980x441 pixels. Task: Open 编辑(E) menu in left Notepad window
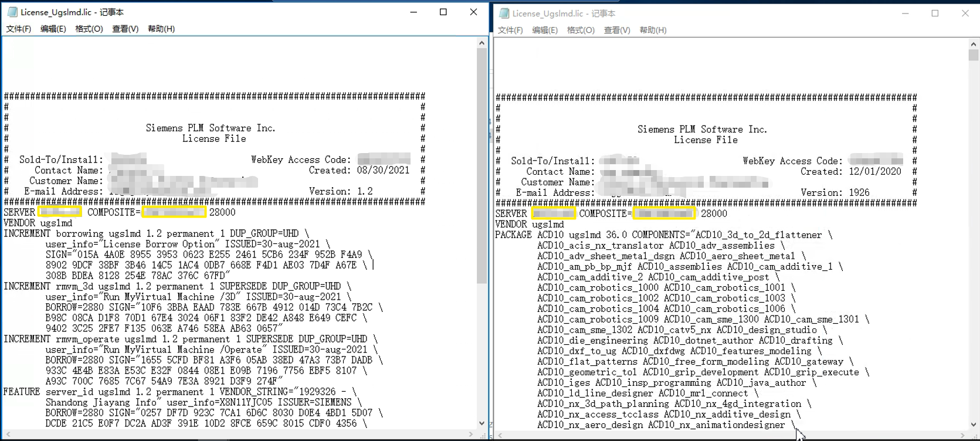53,29
